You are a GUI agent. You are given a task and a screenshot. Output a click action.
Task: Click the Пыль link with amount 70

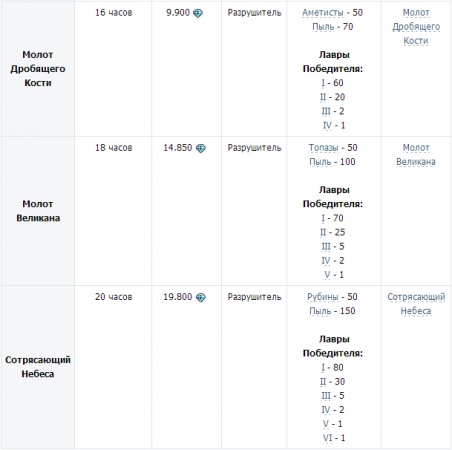(323, 27)
